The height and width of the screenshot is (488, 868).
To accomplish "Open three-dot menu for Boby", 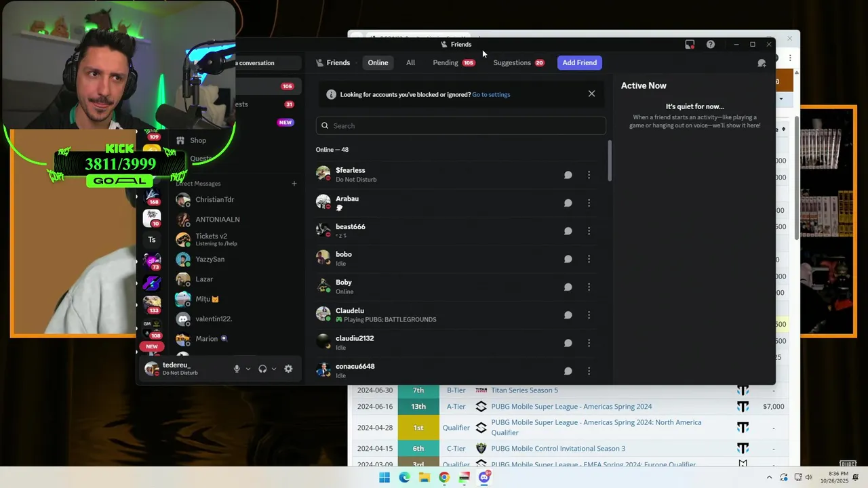I will point(589,287).
